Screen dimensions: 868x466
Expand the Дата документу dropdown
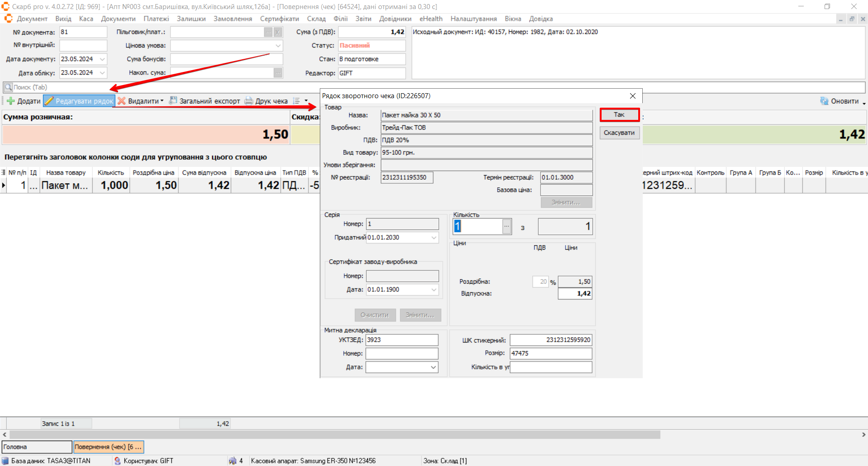pos(103,59)
